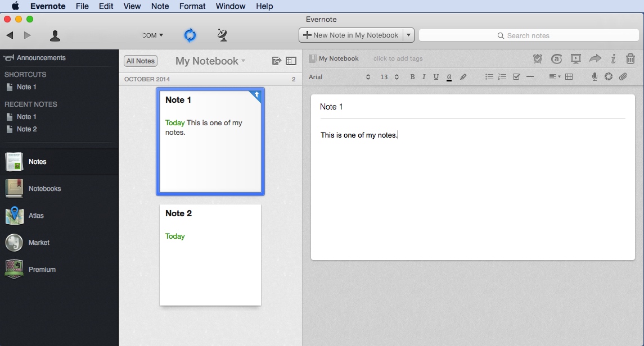Open the New Note dropdown arrow
This screenshot has height=346, width=644.
point(409,35)
